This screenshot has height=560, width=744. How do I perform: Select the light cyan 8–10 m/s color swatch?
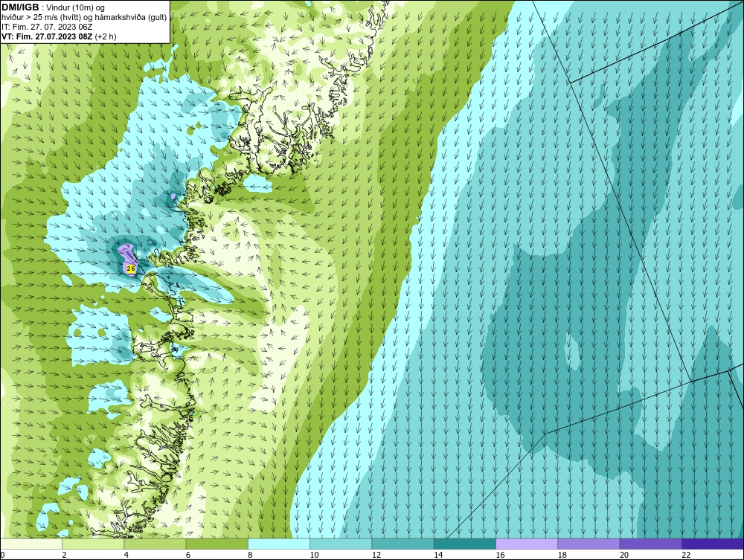coord(279,544)
